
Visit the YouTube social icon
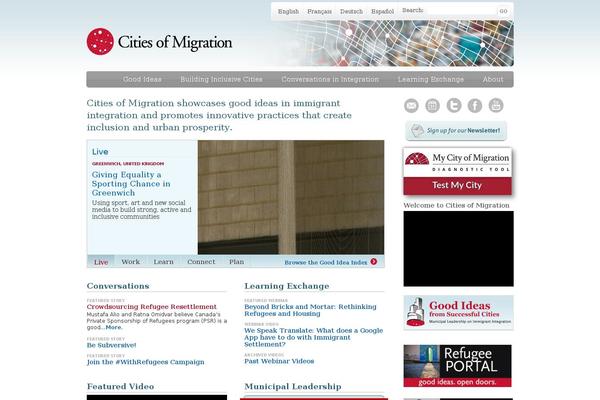pyautogui.click(x=496, y=105)
